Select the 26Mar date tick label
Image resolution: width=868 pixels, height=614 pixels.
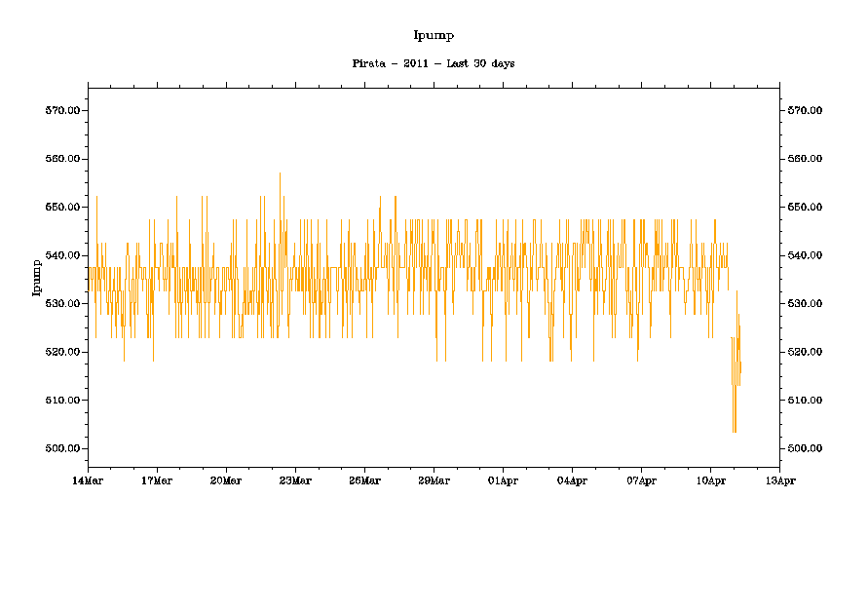(x=364, y=480)
